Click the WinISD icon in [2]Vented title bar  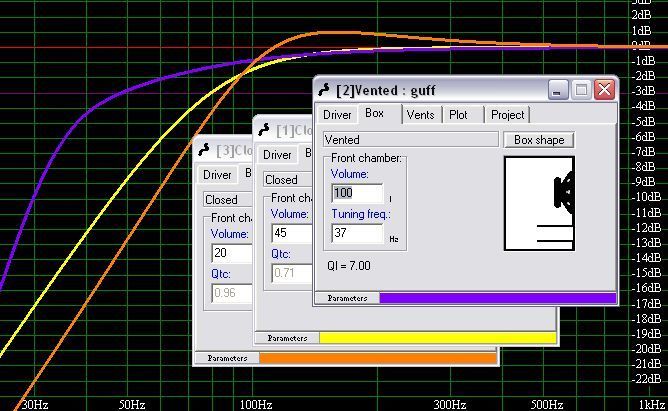pos(324,90)
